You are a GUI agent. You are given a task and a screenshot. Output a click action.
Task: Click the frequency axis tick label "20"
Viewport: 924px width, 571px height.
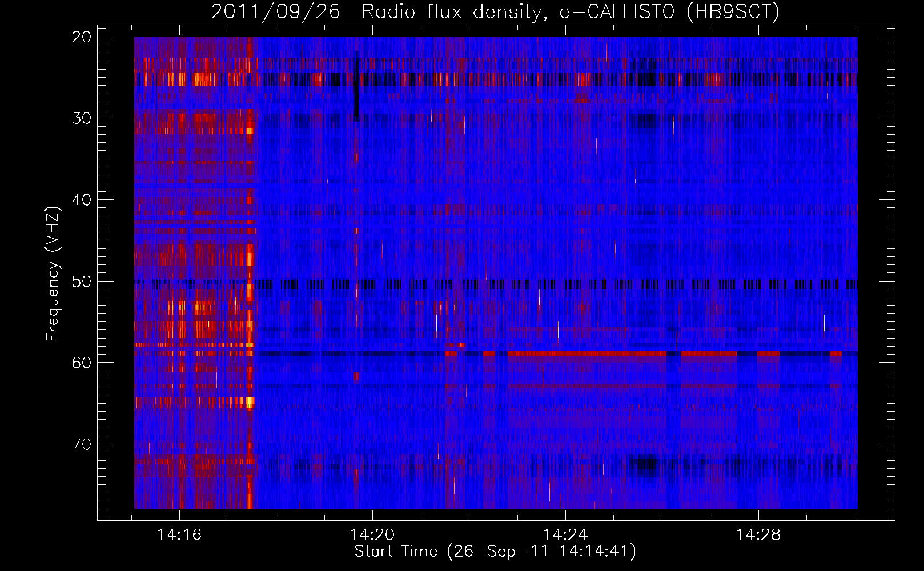pos(82,37)
